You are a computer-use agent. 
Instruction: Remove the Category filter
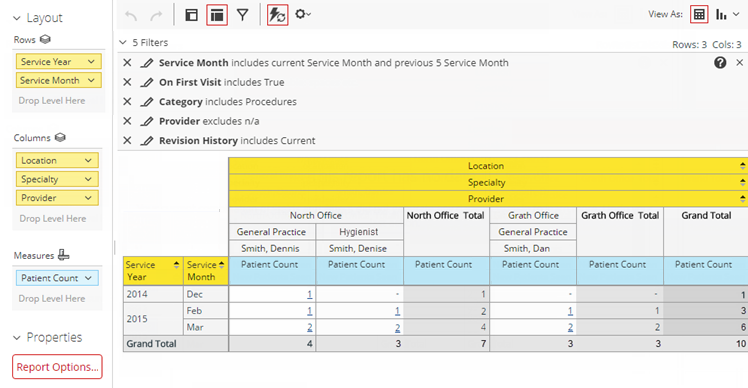tap(127, 102)
